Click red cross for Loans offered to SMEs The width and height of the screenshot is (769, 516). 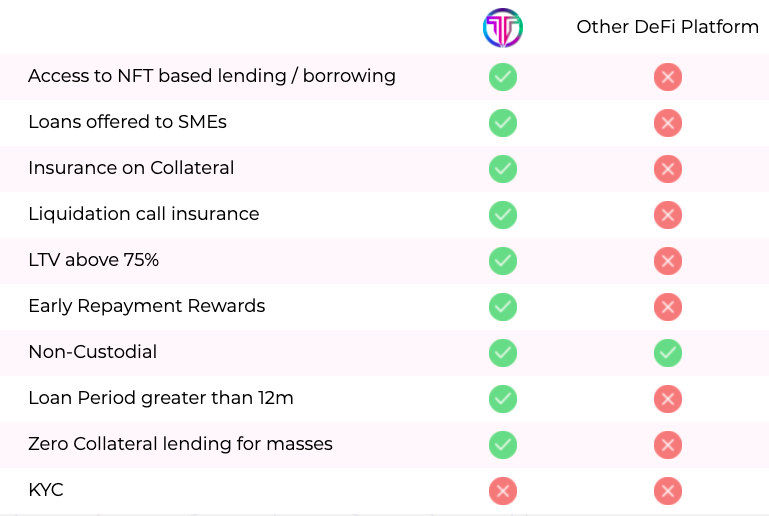click(667, 123)
